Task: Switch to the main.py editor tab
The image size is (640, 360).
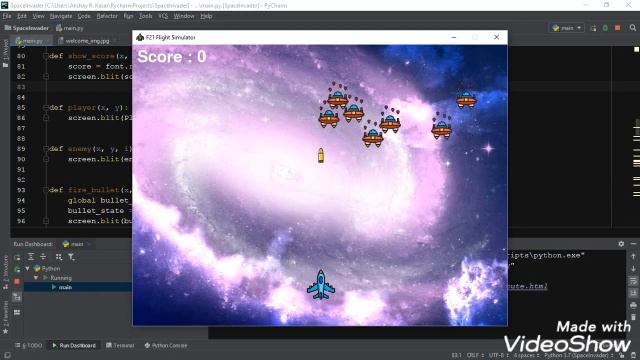Action: (x=32, y=41)
